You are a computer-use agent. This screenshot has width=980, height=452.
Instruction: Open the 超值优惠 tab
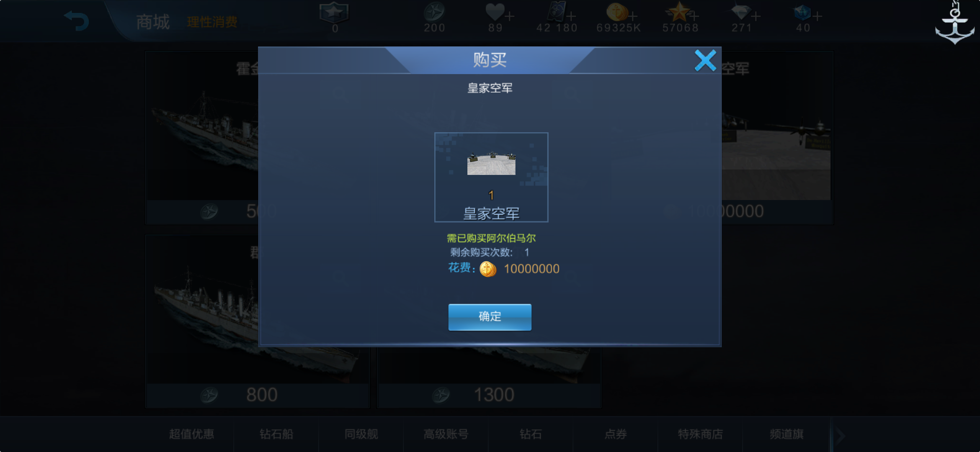(x=192, y=434)
